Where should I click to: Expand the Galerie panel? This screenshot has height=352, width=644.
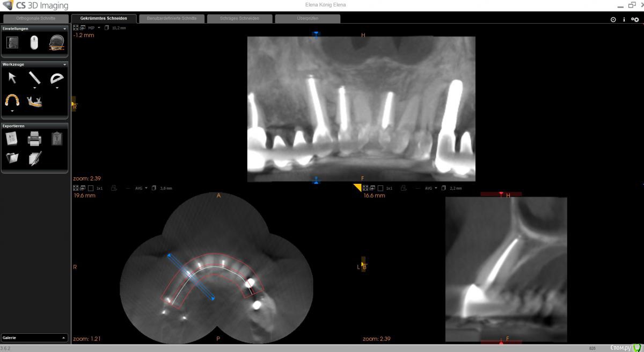coord(64,338)
